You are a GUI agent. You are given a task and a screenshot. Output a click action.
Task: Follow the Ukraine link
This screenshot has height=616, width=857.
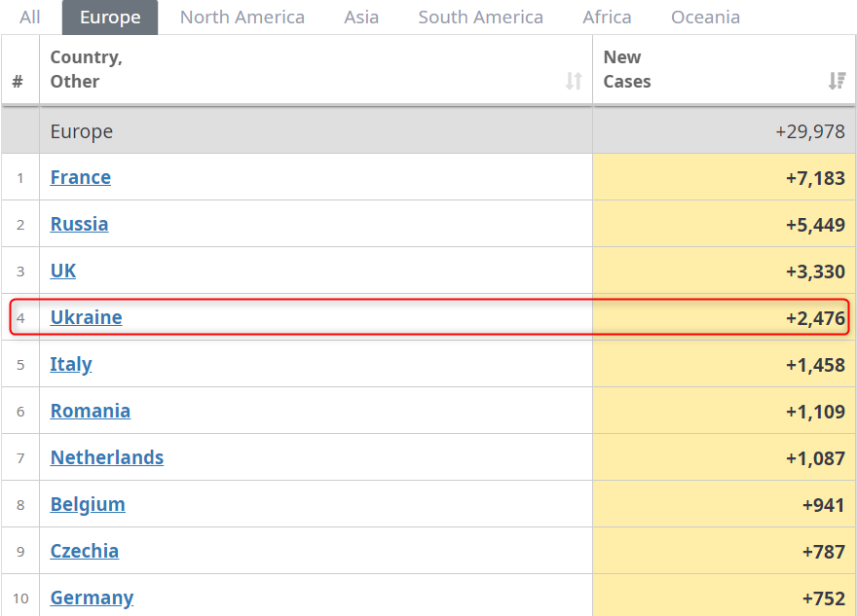click(x=86, y=317)
